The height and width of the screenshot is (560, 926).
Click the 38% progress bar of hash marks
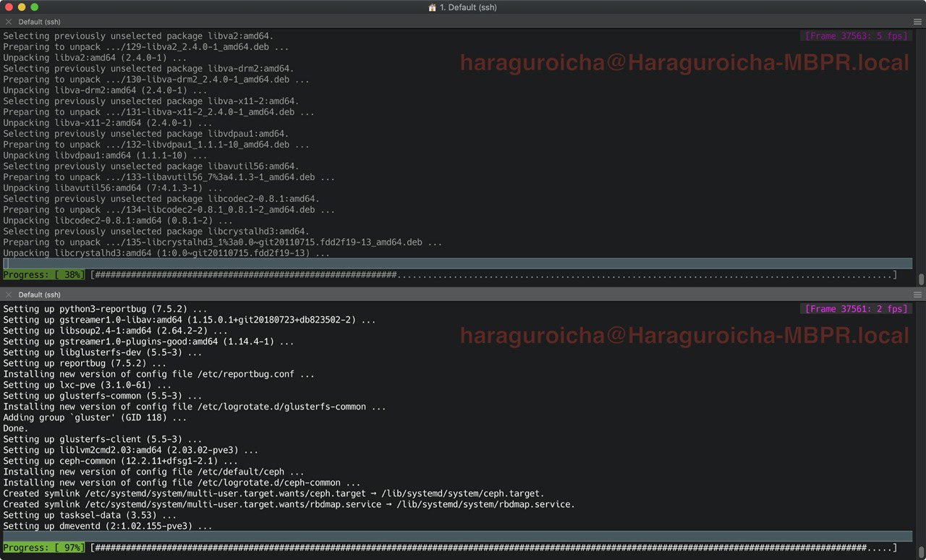click(x=493, y=275)
